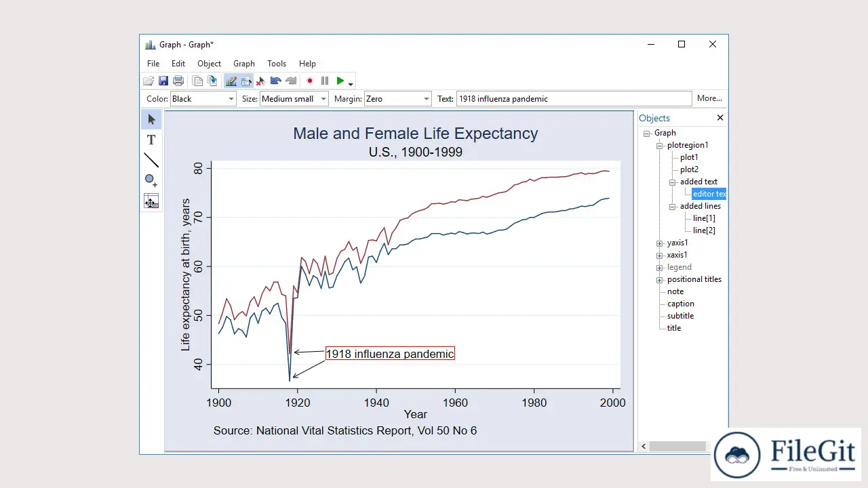Select the caption item in the Objects tree

(x=681, y=304)
